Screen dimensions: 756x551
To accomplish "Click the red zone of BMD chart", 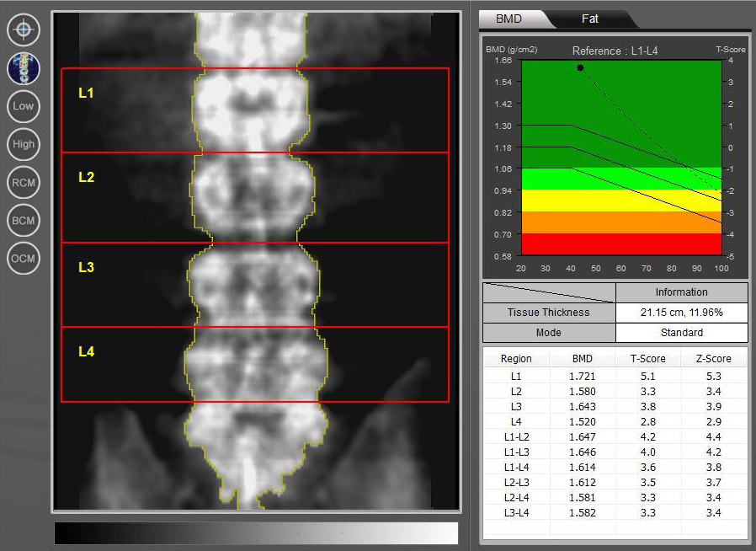I will [x=621, y=243].
